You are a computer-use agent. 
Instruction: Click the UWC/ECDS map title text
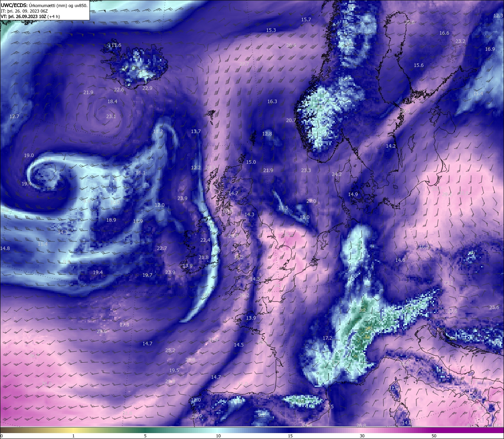44,5
